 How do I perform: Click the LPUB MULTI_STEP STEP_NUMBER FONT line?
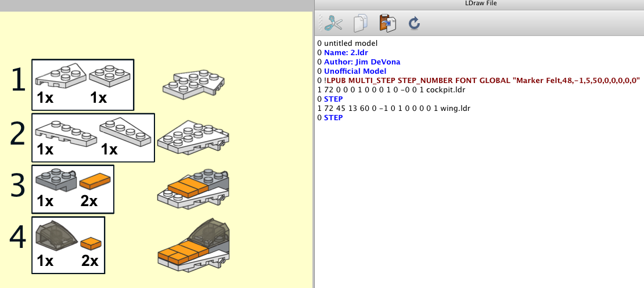(x=479, y=81)
